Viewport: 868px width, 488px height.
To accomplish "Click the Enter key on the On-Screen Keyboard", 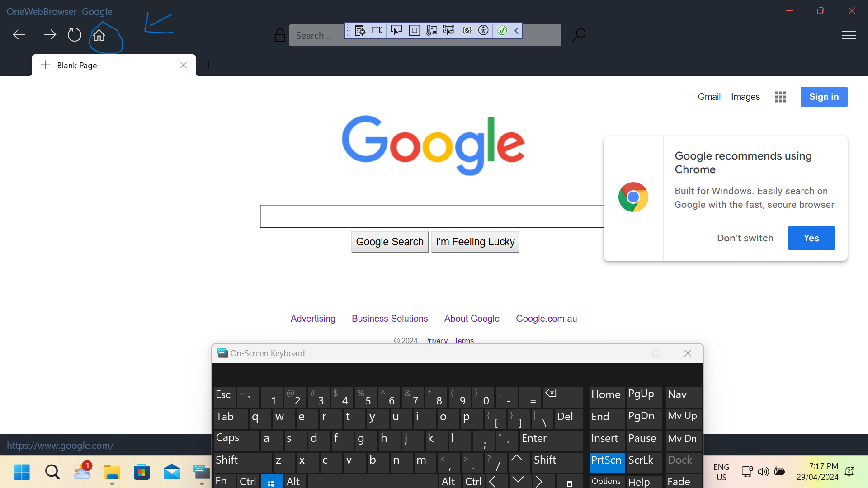I will 551,440.
